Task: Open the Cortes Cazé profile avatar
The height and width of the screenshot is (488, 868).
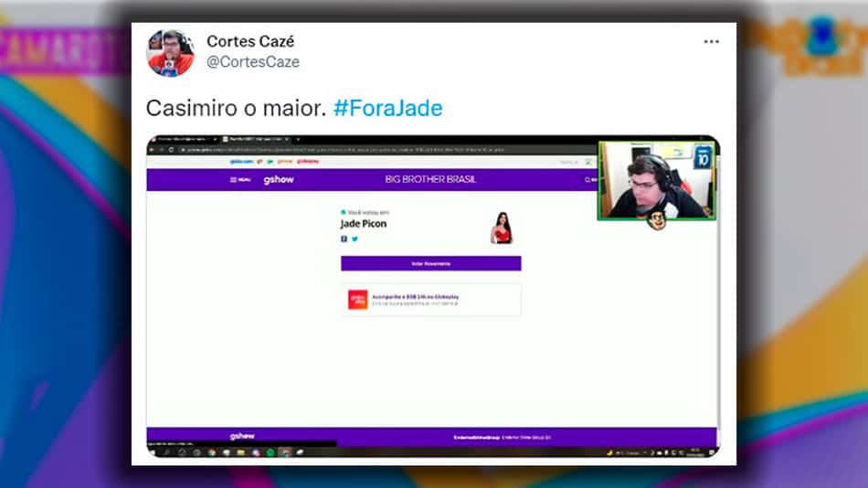Action: [x=171, y=53]
